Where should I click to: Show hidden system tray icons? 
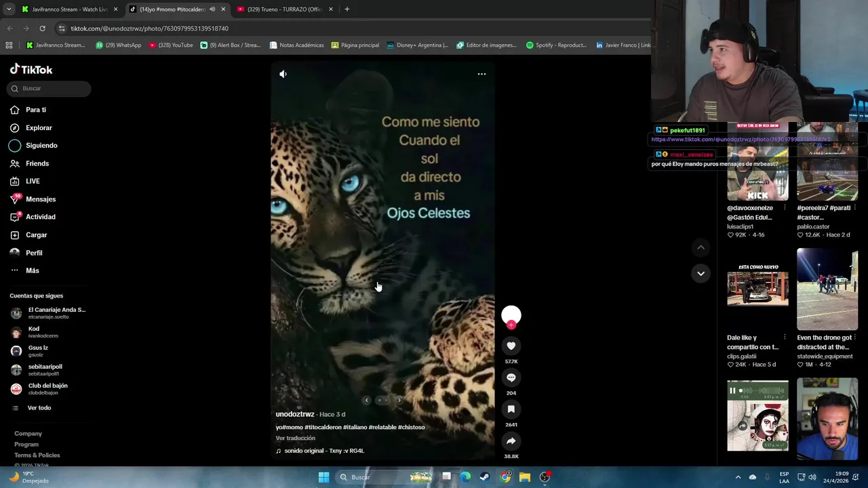tap(738, 477)
